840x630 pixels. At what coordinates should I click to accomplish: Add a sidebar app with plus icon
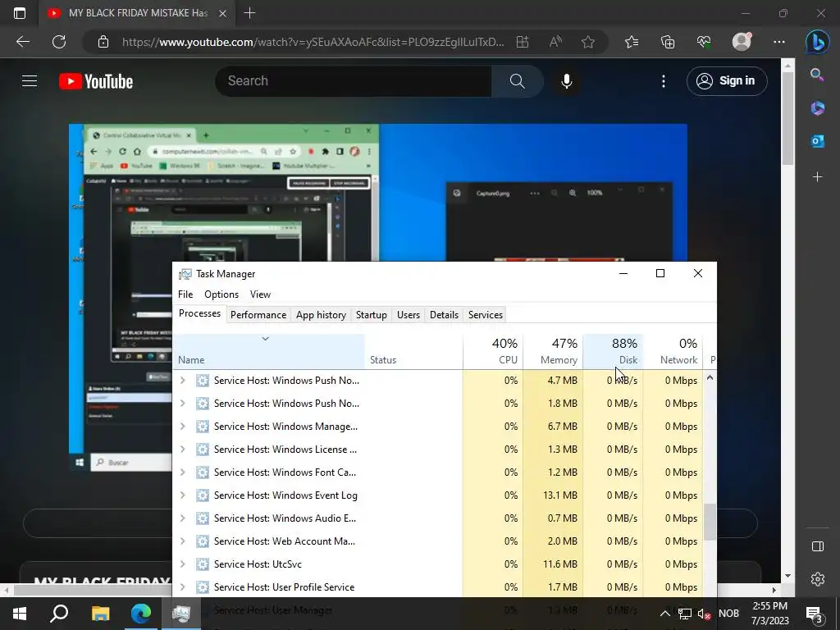(817, 176)
